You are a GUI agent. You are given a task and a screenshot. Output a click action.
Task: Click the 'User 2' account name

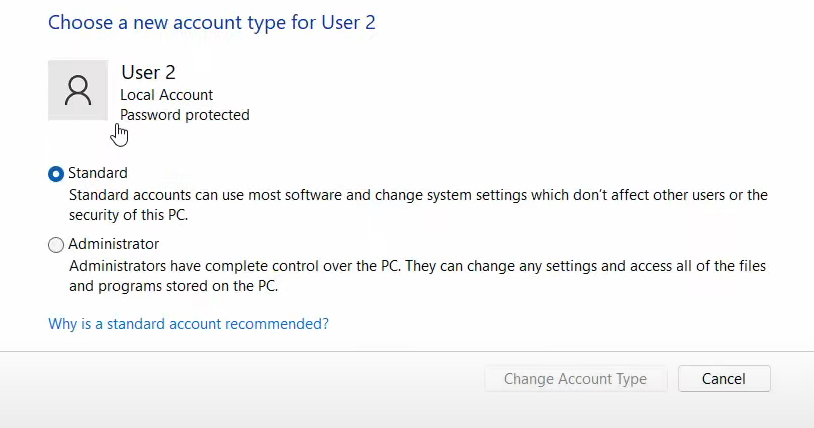(x=148, y=72)
